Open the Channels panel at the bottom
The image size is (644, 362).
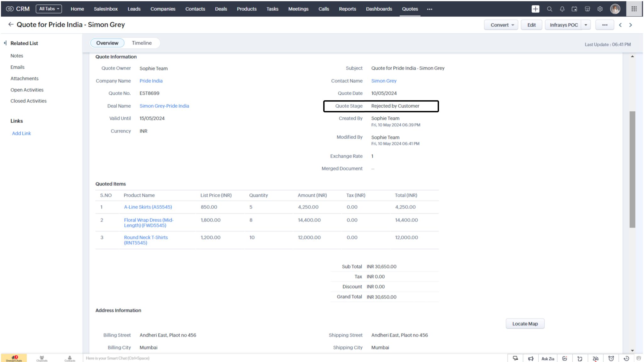[x=42, y=358]
